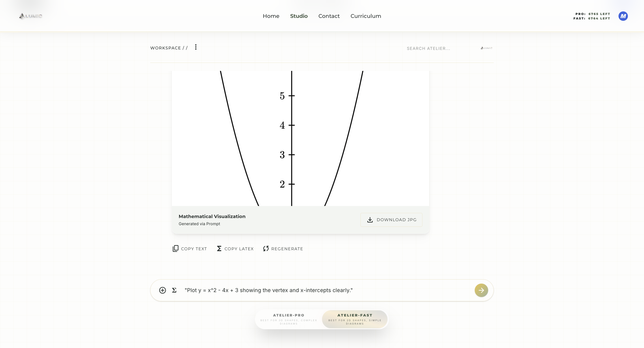Open the Contact page link

click(329, 16)
